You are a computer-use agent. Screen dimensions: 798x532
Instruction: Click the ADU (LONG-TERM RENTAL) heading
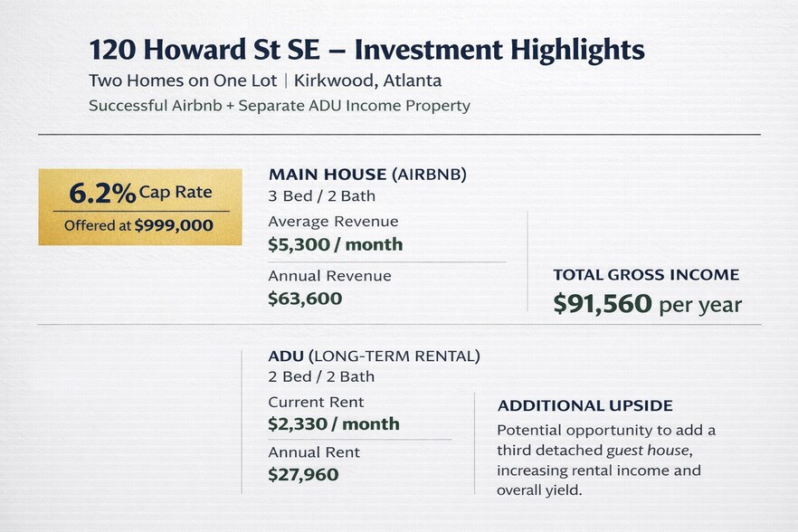click(374, 356)
